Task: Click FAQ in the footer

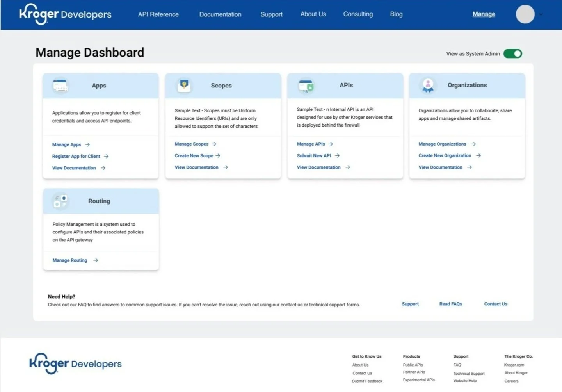Action: pyautogui.click(x=457, y=365)
